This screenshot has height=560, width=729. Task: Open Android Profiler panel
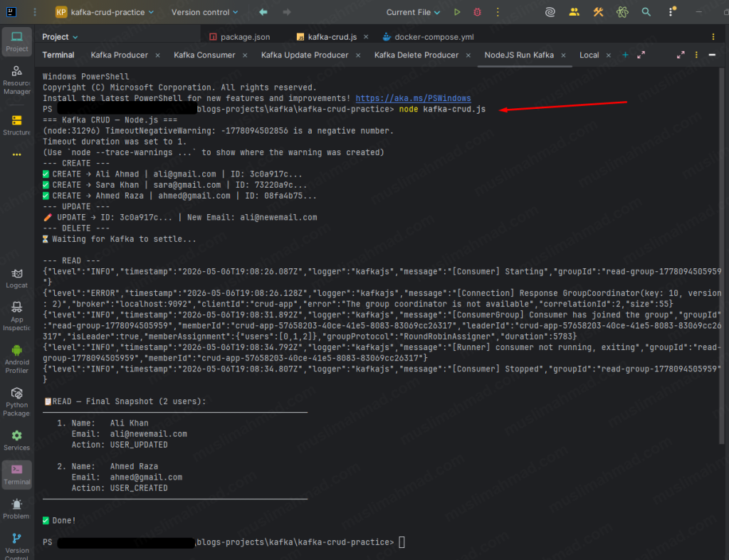click(x=17, y=359)
